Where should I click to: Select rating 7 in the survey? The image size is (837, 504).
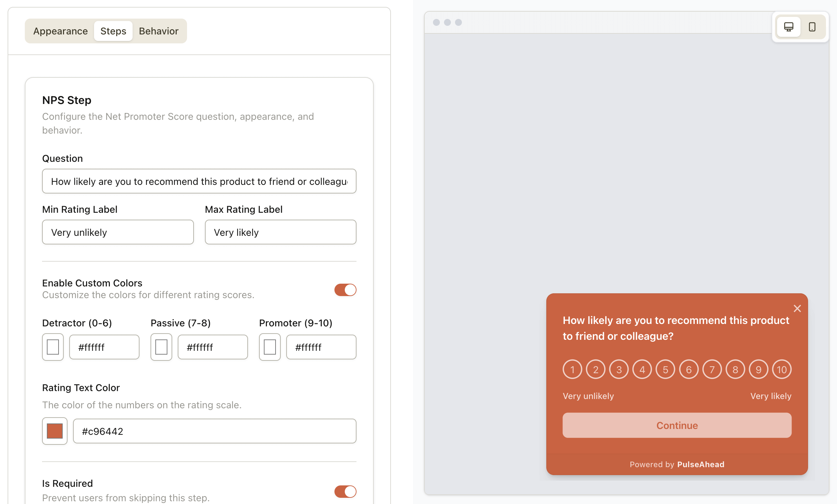click(x=712, y=369)
